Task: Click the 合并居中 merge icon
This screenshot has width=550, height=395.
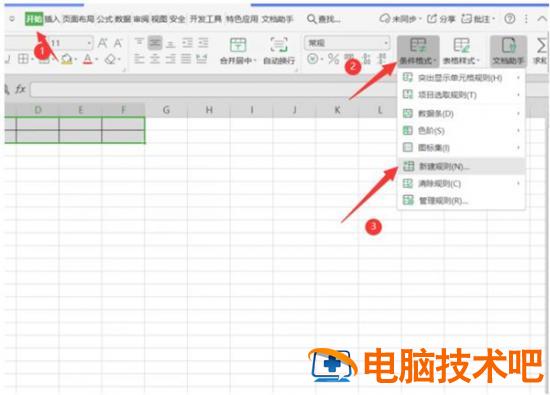Action: [x=238, y=45]
